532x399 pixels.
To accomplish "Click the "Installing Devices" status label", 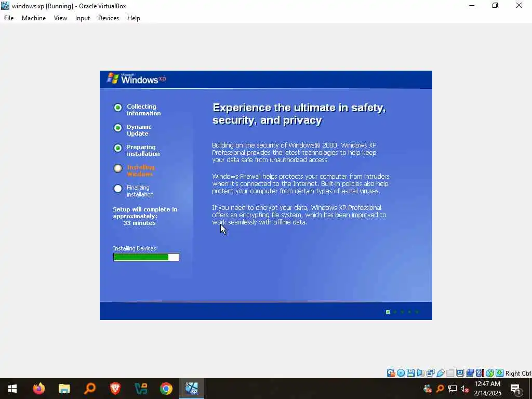I will (x=135, y=248).
